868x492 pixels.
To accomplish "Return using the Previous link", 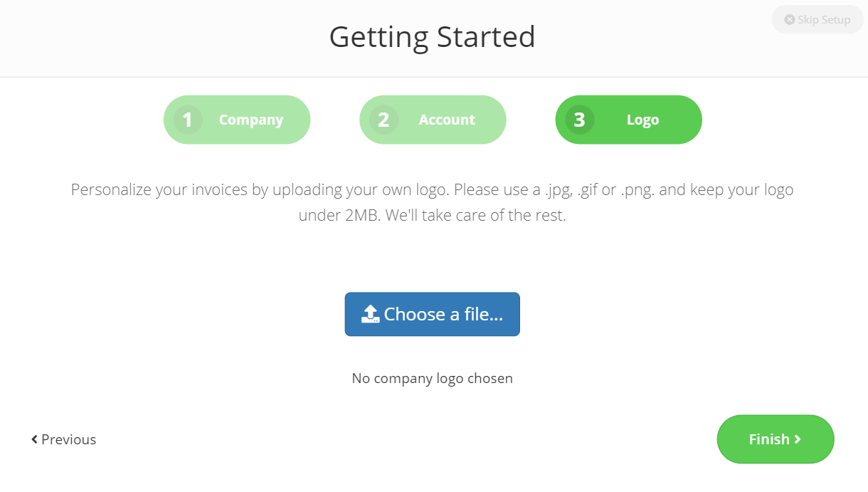I will click(x=63, y=439).
